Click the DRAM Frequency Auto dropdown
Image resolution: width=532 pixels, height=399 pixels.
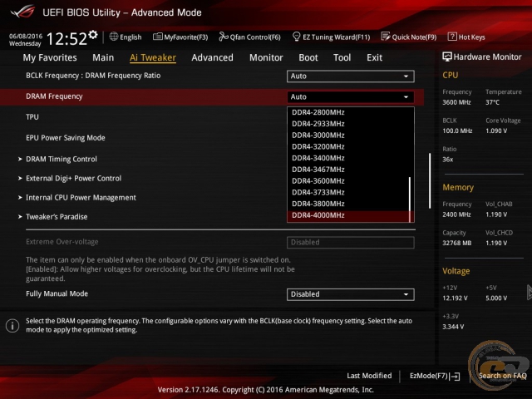point(351,97)
